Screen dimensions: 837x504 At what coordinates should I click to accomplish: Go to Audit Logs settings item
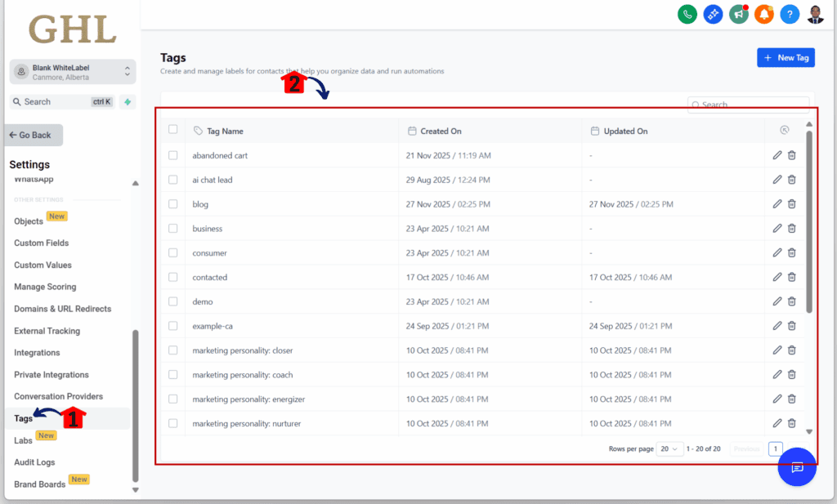coord(34,462)
